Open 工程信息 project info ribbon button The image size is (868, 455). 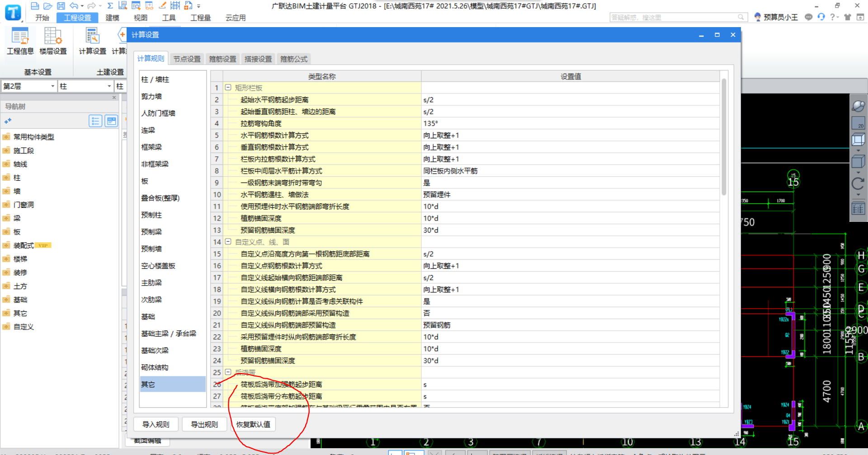(20, 41)
